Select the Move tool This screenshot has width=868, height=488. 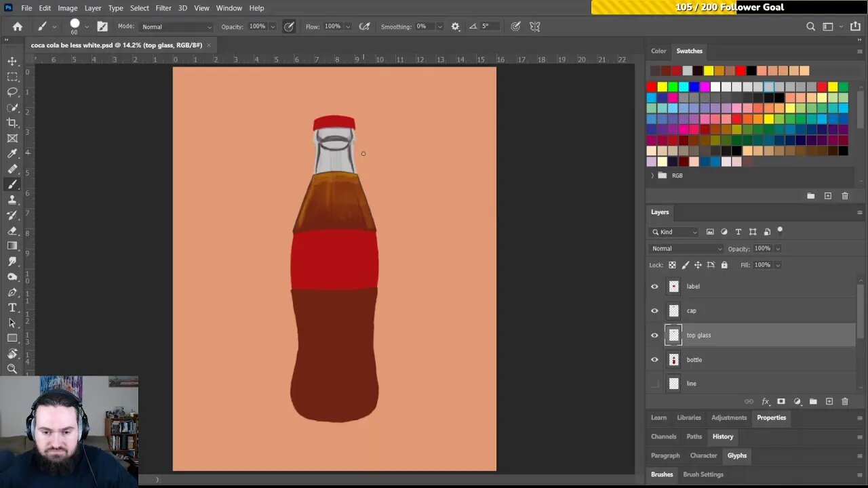tap(12, 61)
